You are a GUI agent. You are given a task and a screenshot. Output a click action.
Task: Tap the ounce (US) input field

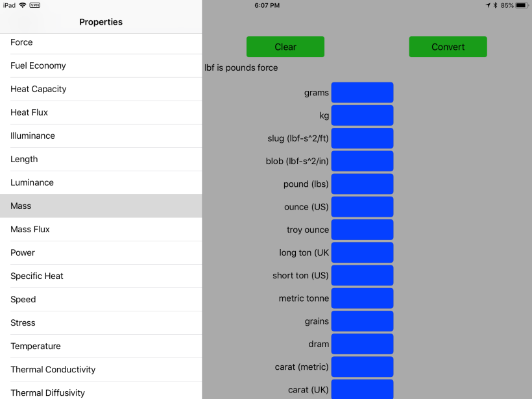tap(363, 207)
